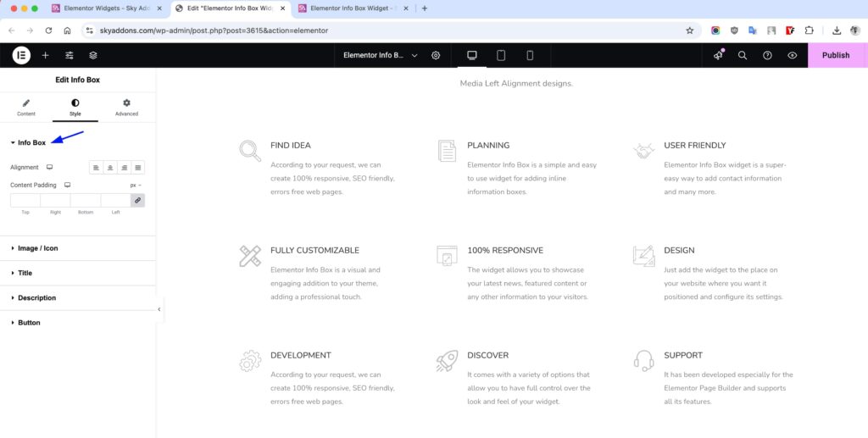Screen dimensions: 868x438
Task: Switch to Elementor Widgets – Sky Addons browser tab
Action: (x=107, y=8)
